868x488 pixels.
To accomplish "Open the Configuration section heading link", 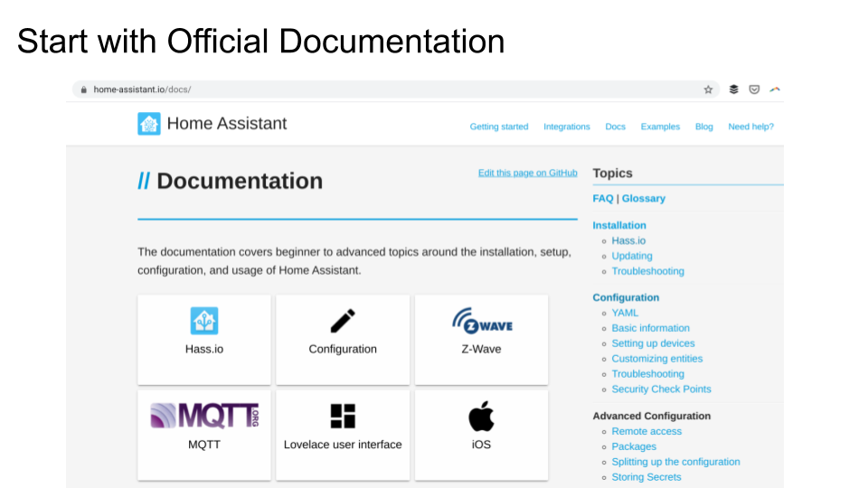I will pyautogui.click(x=626, y=297).
